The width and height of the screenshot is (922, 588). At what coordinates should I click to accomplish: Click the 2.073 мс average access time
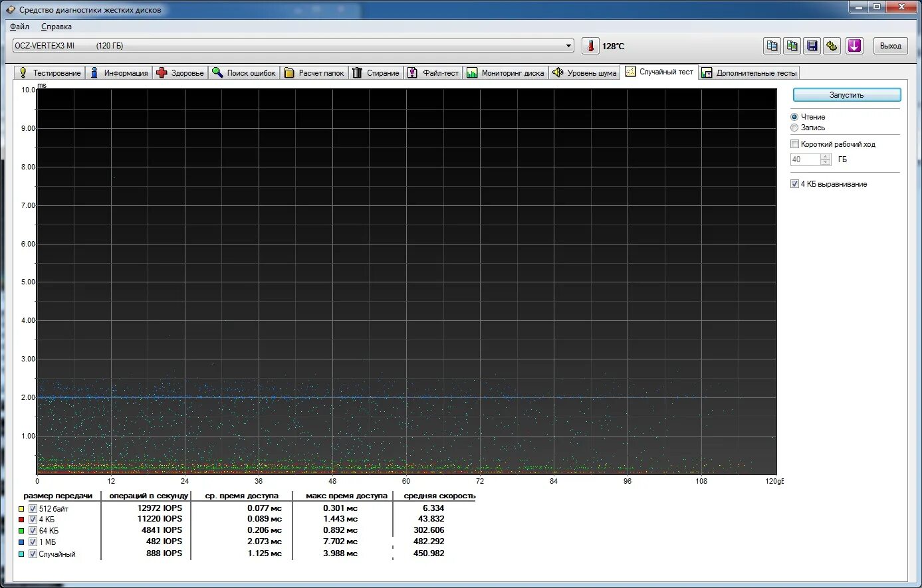pos(265,542)
